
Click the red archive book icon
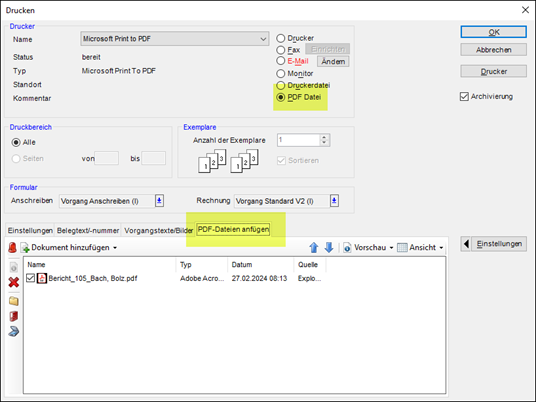click(x=14, y=316)
